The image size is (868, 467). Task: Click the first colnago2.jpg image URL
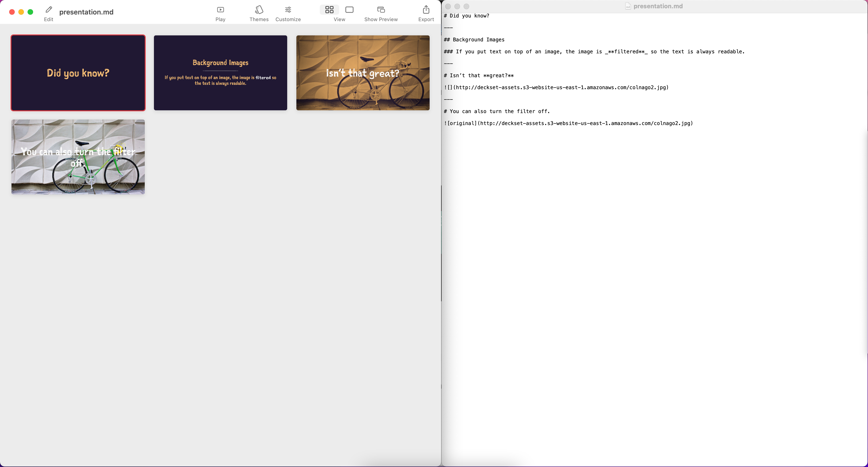(561, 88)
